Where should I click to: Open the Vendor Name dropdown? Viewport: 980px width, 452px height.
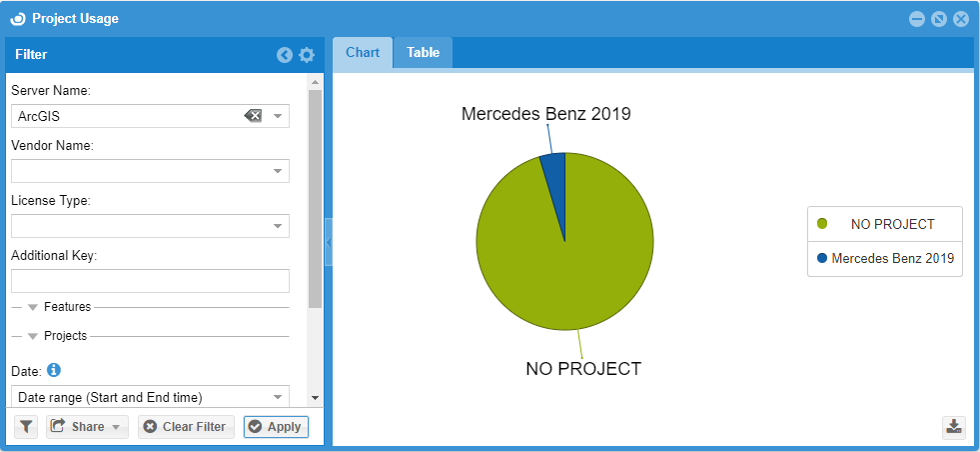pyautogui.click(x=278, y=171)
